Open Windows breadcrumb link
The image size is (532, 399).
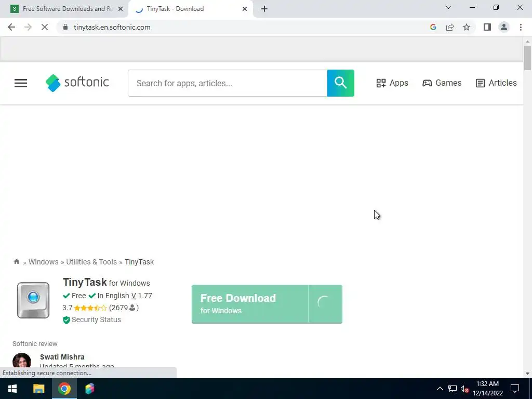[x=44, y=262]
